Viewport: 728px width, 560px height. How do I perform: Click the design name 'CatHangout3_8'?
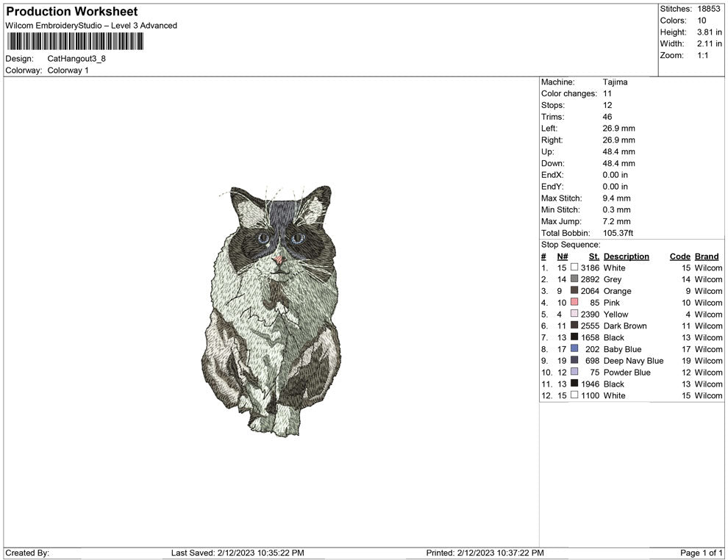76,59
